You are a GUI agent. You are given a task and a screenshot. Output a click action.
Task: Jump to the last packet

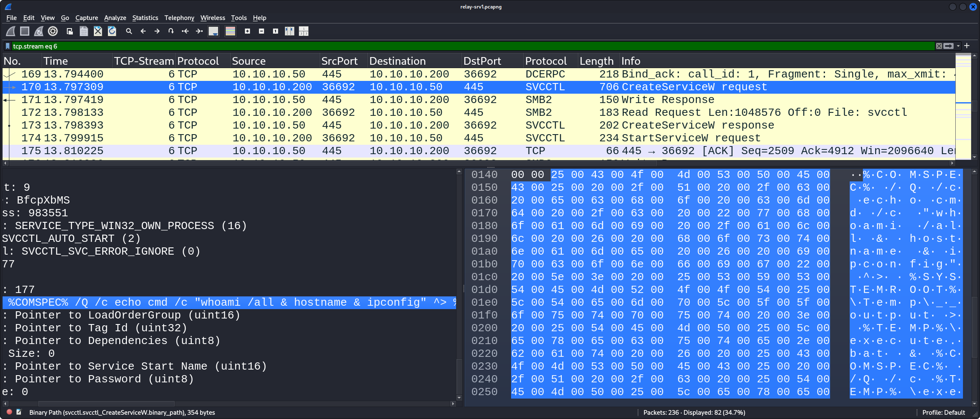coord(199,31)
